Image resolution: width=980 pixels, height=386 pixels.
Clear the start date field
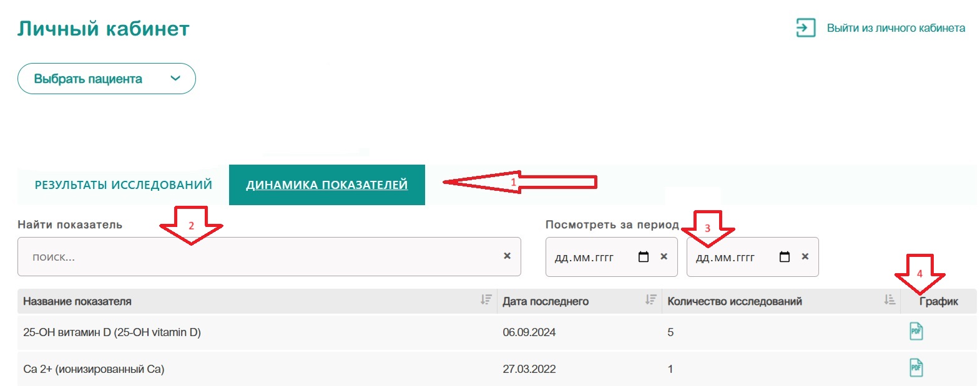pos(664,256)
